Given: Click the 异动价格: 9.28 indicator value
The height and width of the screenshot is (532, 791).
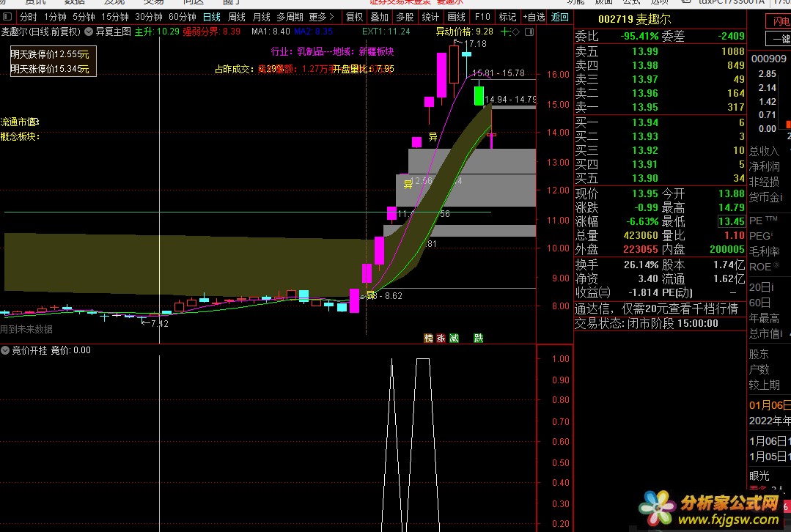Looking at the screenshot, I should [465, 32].
